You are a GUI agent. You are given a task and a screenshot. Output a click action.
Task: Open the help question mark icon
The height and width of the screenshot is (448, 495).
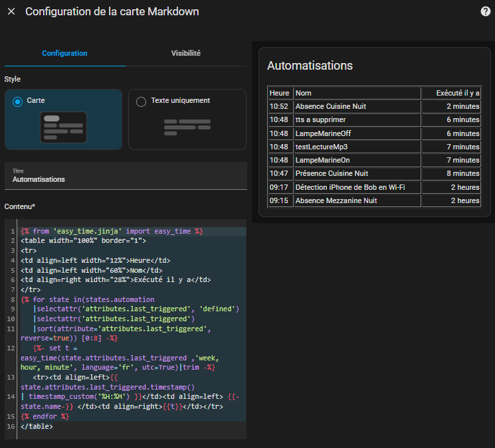click(x=485, y=11)
